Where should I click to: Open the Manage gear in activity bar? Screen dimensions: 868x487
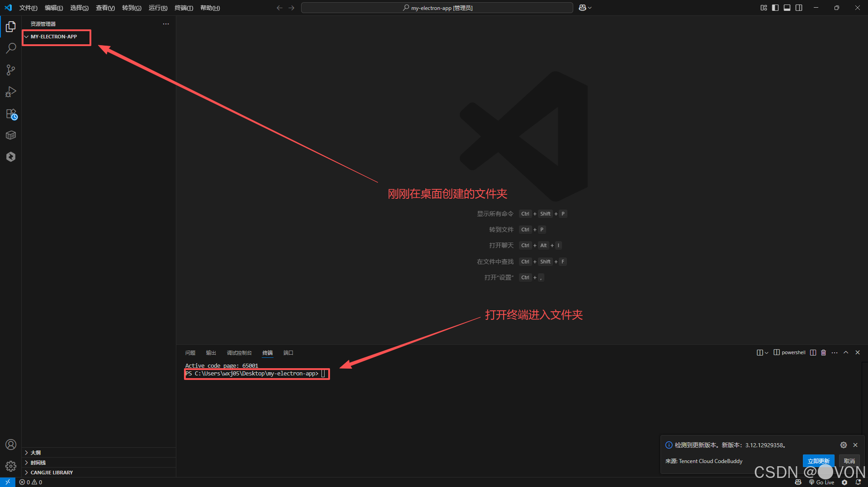coord(11,466)
